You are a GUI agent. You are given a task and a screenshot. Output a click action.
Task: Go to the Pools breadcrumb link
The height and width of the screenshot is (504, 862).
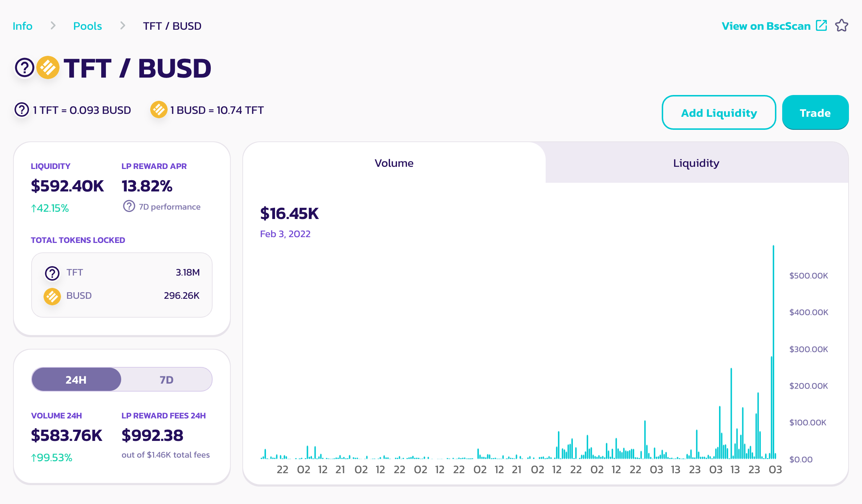87,26
